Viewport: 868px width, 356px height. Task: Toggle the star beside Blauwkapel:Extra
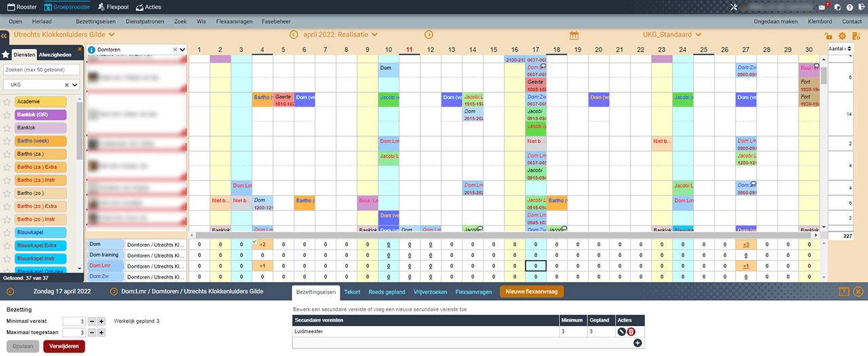(7, 245)
